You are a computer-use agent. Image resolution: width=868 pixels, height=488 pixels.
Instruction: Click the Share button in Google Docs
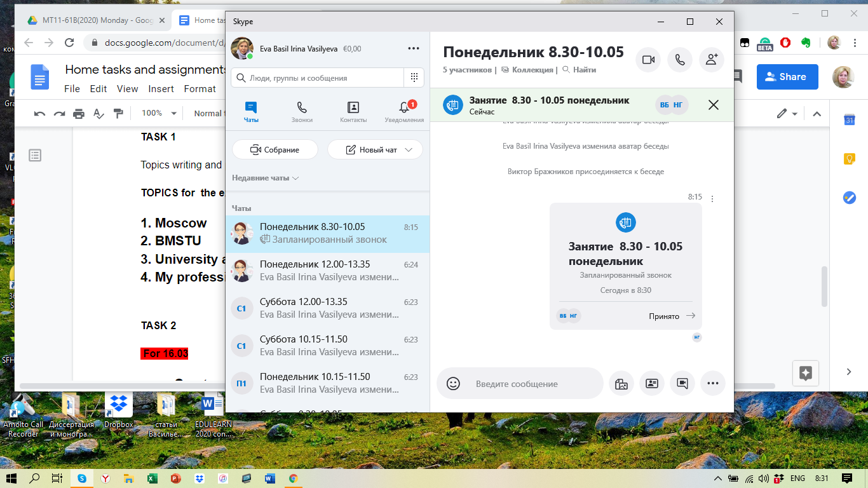click(x=787, y=77)
